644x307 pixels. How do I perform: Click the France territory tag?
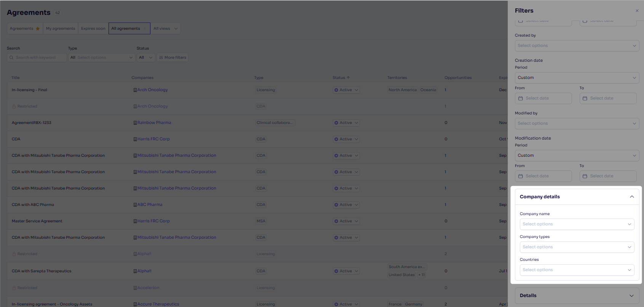(395, 304)
